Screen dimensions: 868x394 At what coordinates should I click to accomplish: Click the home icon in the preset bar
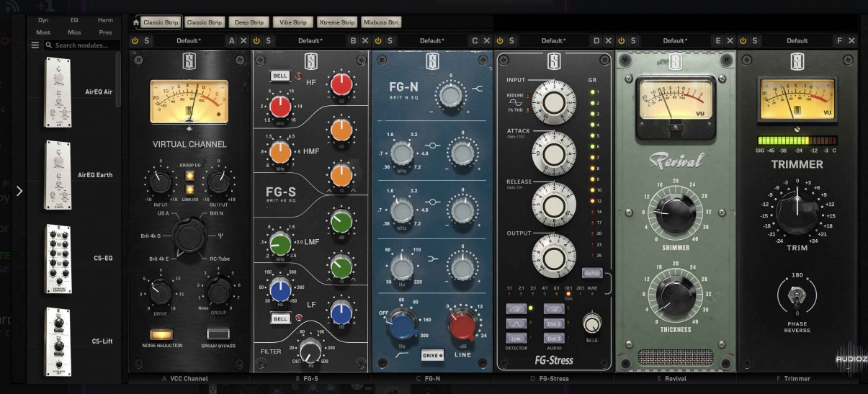(136, 23)
